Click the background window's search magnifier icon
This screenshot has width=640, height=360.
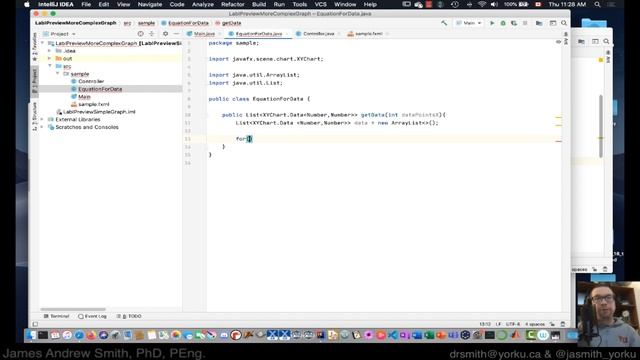tap(606, 41)
